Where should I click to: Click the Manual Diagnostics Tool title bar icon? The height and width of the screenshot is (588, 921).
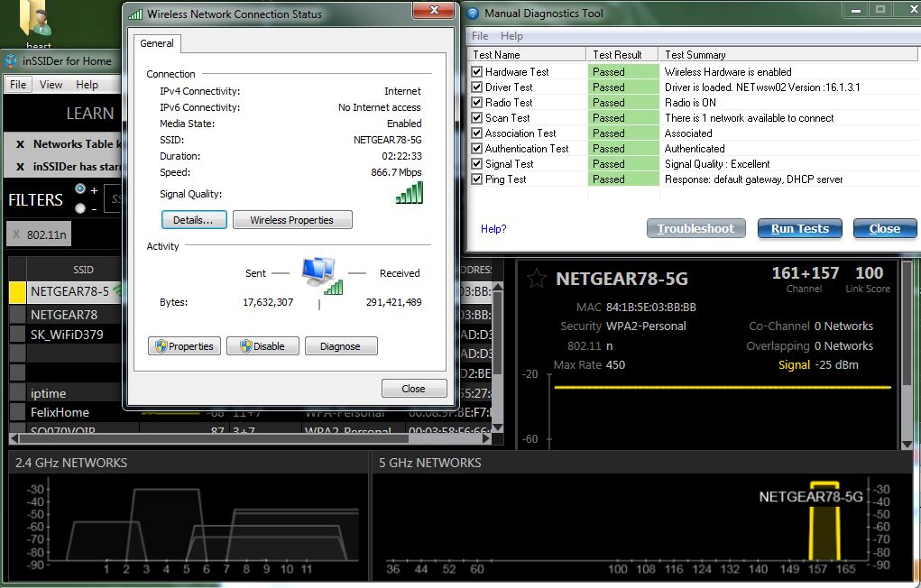473,13
